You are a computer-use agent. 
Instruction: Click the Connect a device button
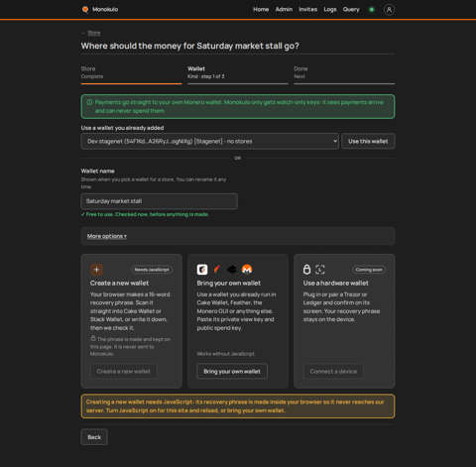(x=333, y=372)
